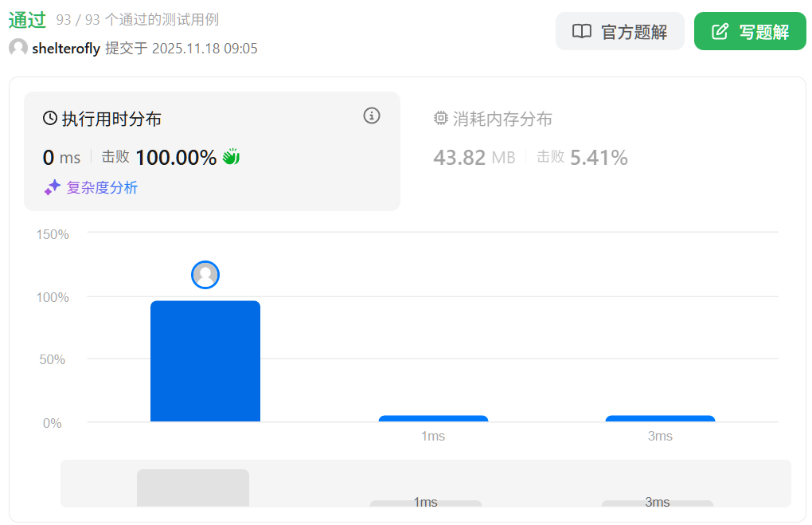
Task: Click the chip icon beside 消耗内存分布
Action: click(x=440, y=119)
